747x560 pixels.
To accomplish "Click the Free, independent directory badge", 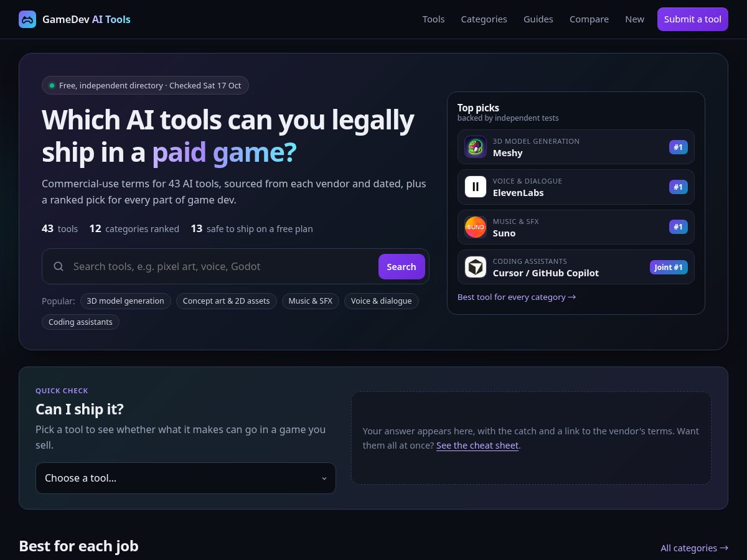I will (145, 85).
